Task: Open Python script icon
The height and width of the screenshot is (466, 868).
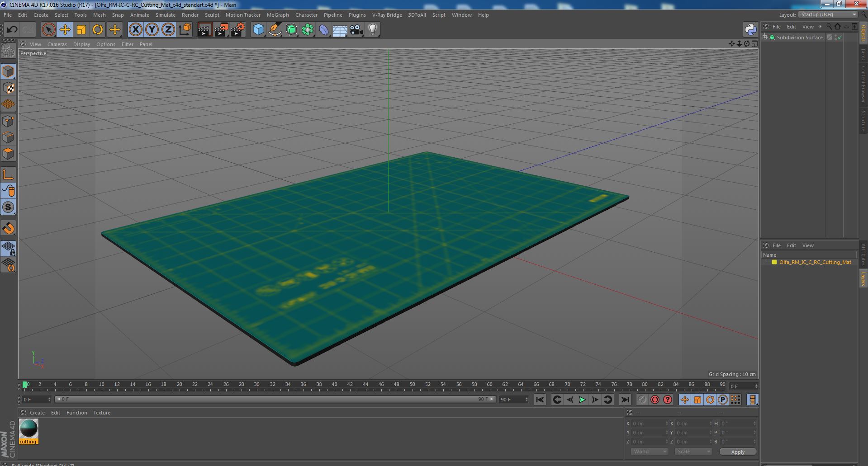Action: coord(750,30)
